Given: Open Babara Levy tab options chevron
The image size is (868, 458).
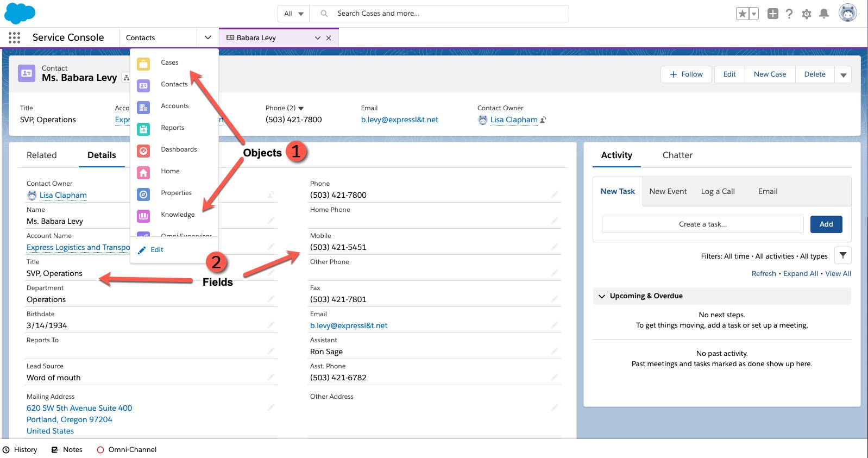Looking at the screenshot, I should pyautogui.click(x=318, y=38).
